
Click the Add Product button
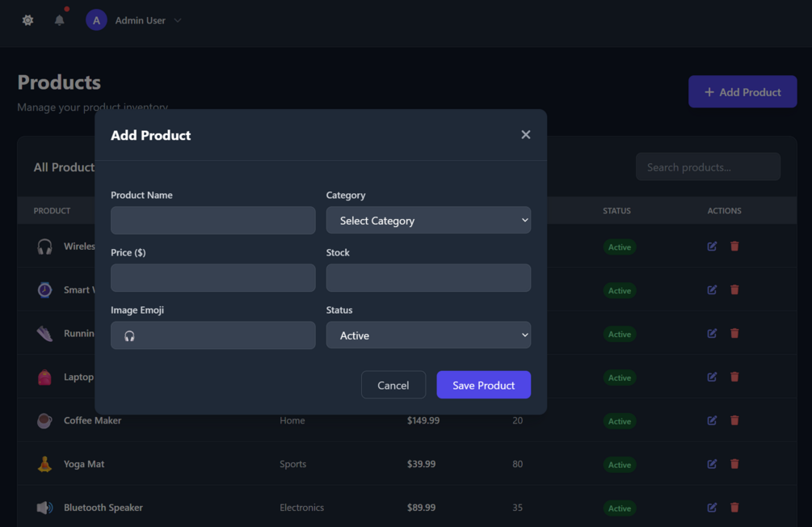[x=742, y=92]
